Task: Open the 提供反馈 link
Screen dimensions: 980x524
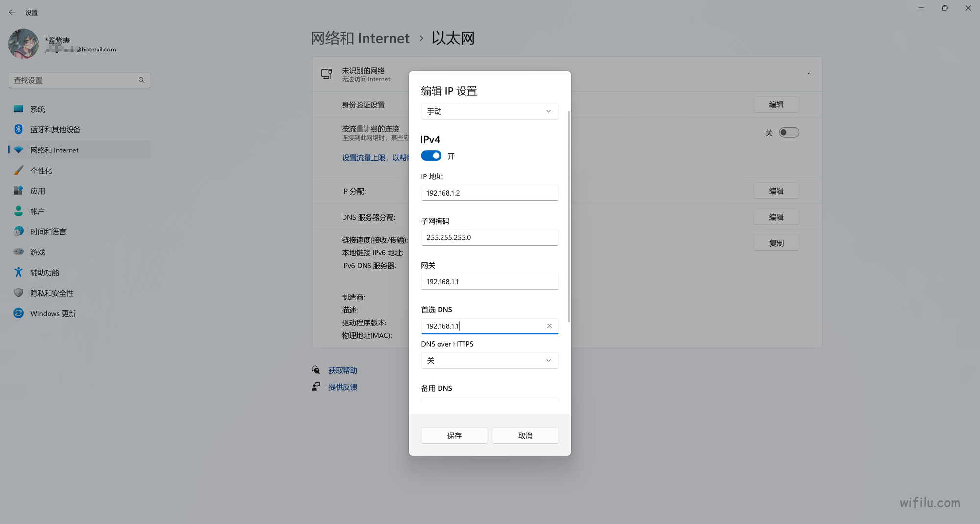Action: (x=343, y=387)
